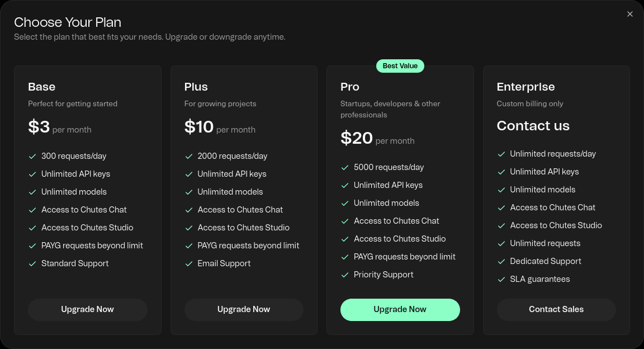Click checkmark beside Email Support

pyautogui.click(x=189, y=263)
